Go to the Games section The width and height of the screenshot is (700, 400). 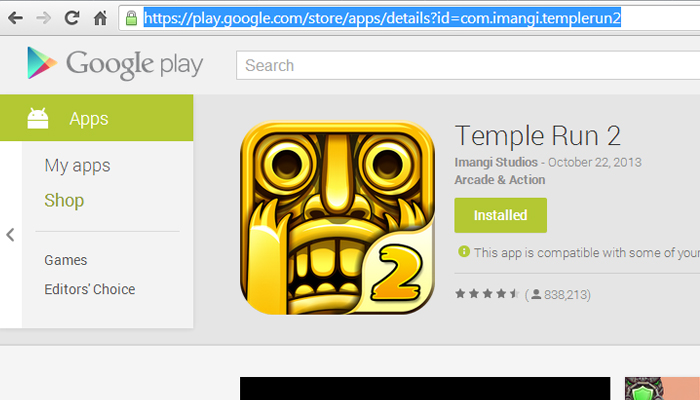[66, 260]
